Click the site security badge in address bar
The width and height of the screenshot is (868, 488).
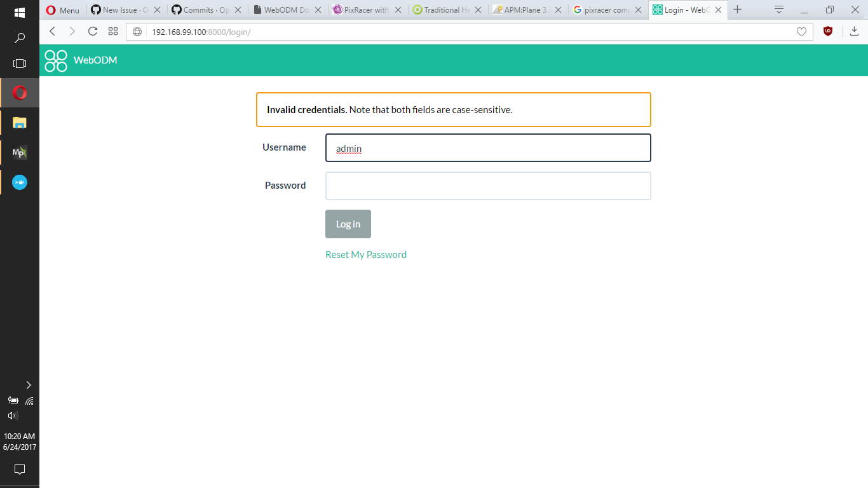[x=136, y=30]
